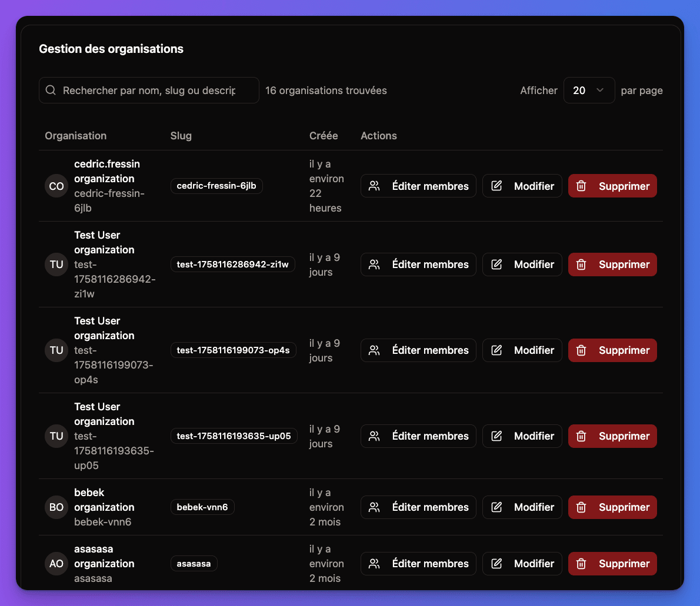Select the CO avatar for cedric.fressin organization

click(56, 186)
